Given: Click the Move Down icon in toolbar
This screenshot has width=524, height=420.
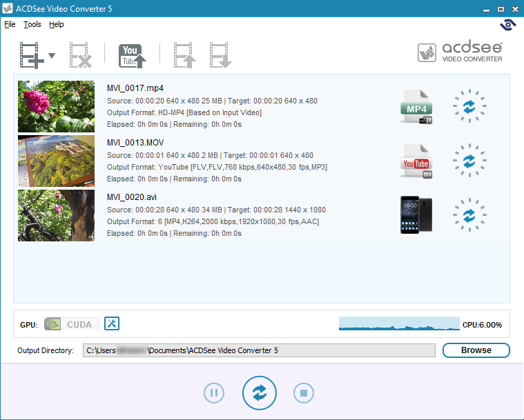Looking at the screenshot, I should click(x=221, y=55).
